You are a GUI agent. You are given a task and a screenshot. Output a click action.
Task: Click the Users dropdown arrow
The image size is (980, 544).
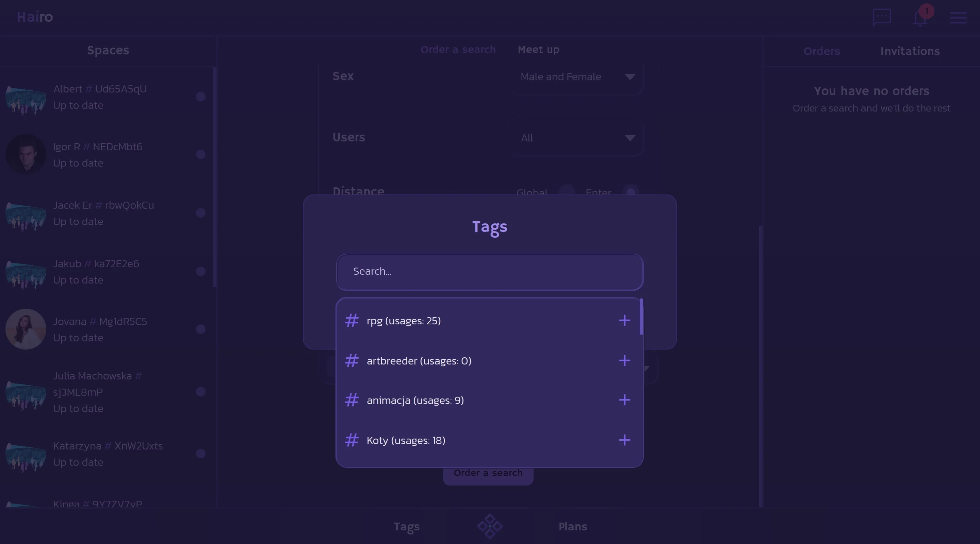(x=630, y=138)
